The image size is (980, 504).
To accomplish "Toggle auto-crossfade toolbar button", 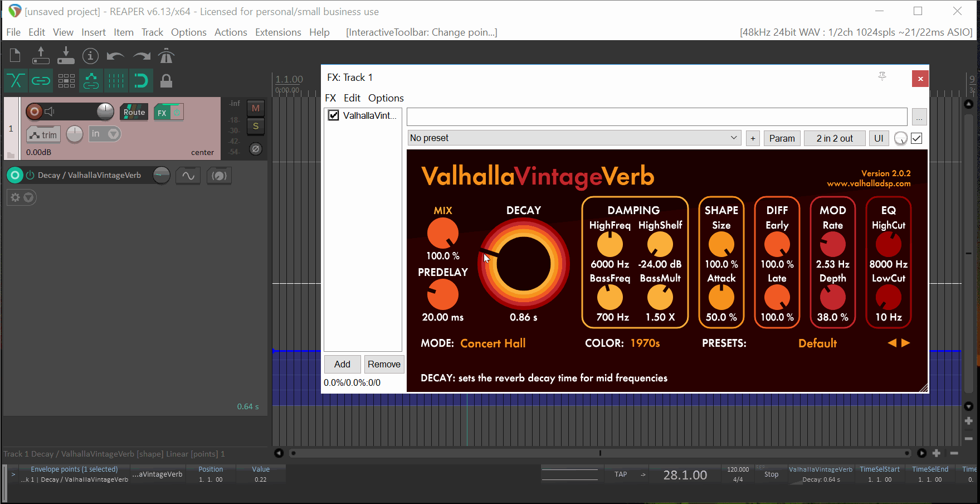I will tap(16, 81).
